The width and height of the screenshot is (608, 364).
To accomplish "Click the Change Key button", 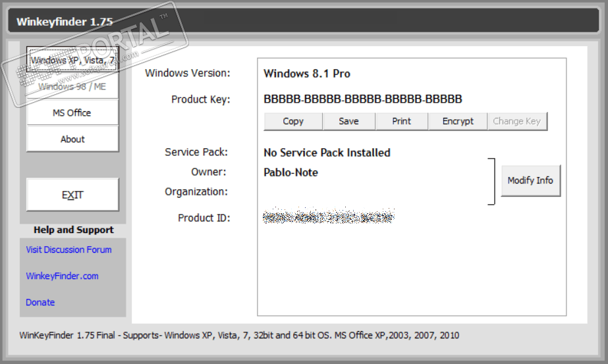I will click(516, 121).
